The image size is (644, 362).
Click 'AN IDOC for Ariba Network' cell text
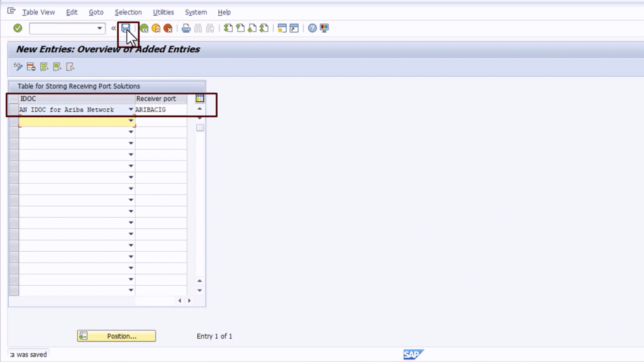click(x=67, y=110)
